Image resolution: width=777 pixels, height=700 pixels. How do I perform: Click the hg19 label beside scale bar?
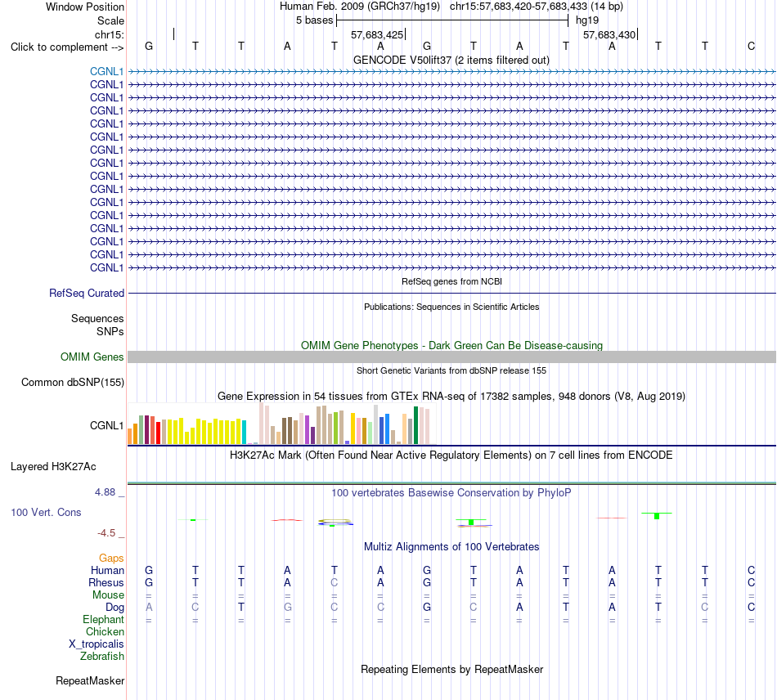coord(587,20)
